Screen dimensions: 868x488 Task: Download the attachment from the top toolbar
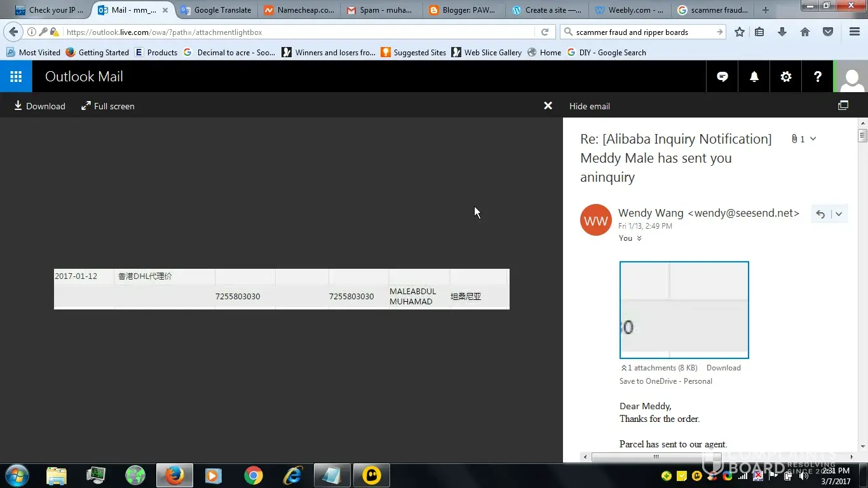tap(39, 106)
